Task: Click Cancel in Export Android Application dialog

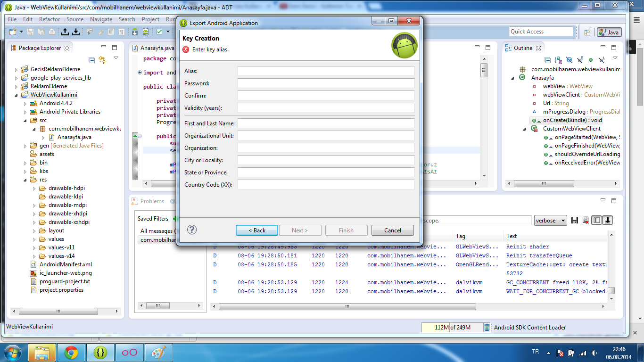Action: [393, 230]
